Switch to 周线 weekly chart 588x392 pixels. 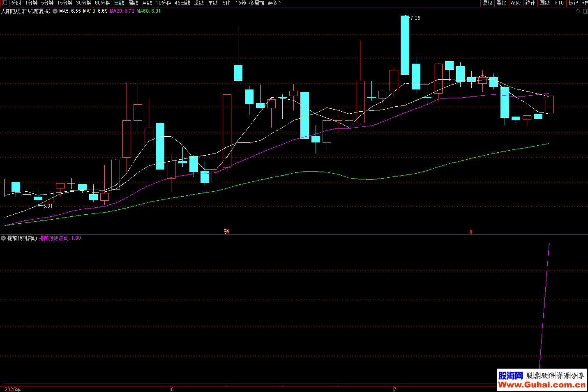(133, 3)
